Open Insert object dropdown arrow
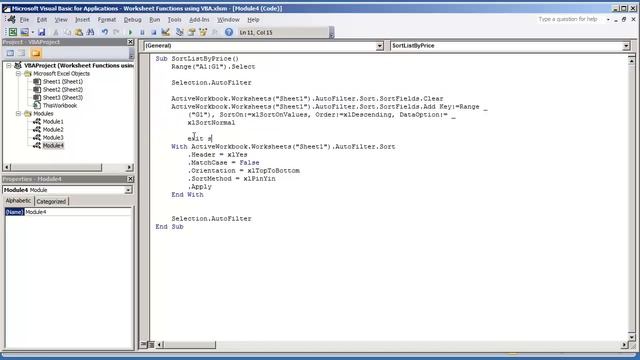The width and height of the screenshot is (640, 360). point(32,32)
